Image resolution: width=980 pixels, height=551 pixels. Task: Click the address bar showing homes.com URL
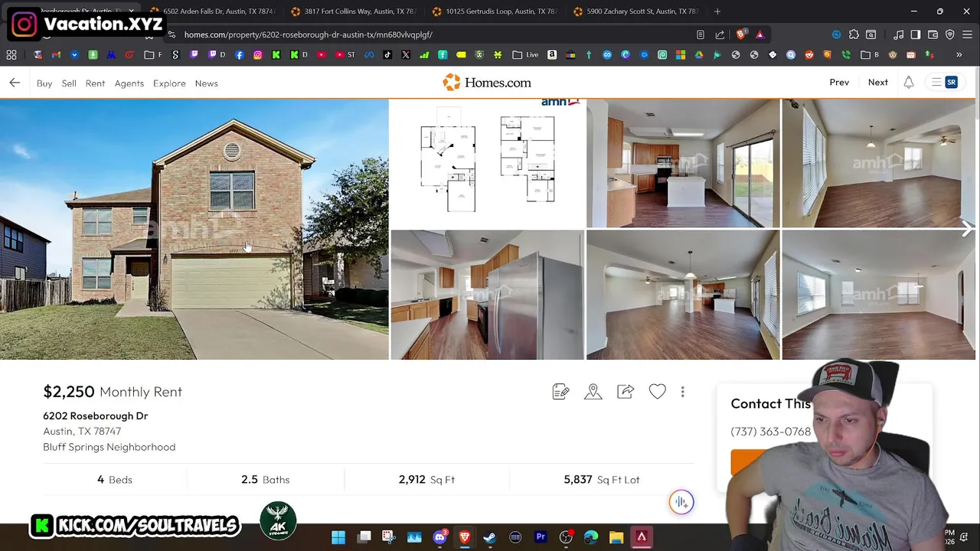(429, 34)
